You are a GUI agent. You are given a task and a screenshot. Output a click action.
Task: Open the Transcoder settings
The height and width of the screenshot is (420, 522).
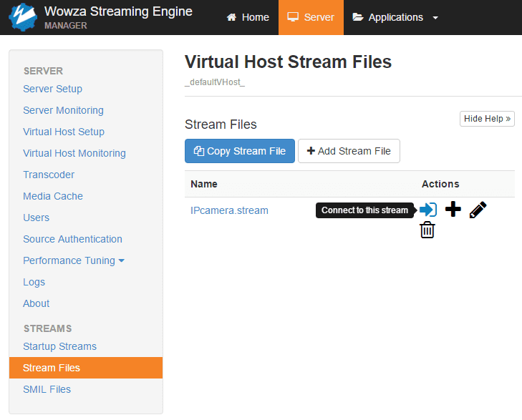click(x=49, y=175)
